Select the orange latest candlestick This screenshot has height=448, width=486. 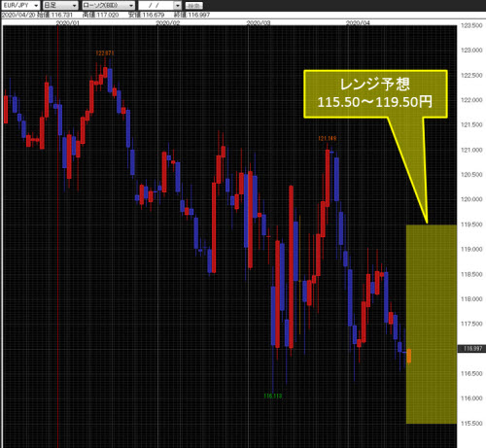[409, 356]
